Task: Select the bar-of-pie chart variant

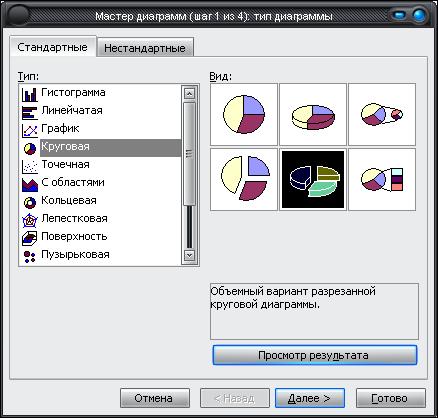Action: (382, 179)
